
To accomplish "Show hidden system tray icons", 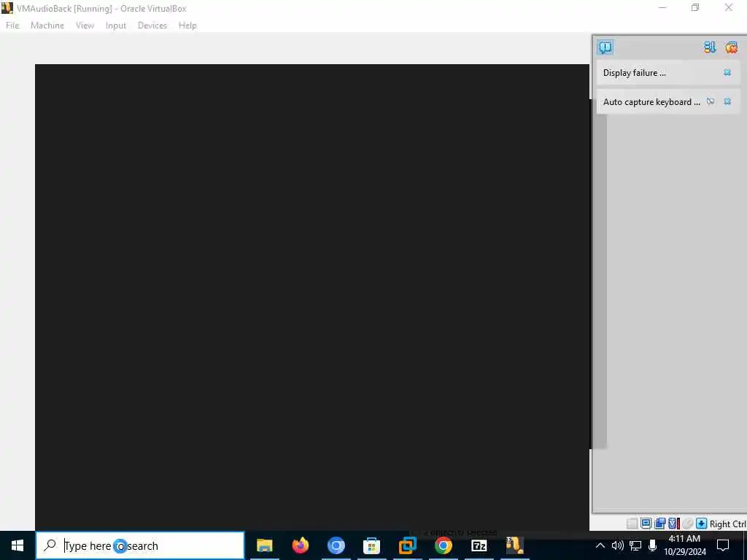I will pos(600,545).
